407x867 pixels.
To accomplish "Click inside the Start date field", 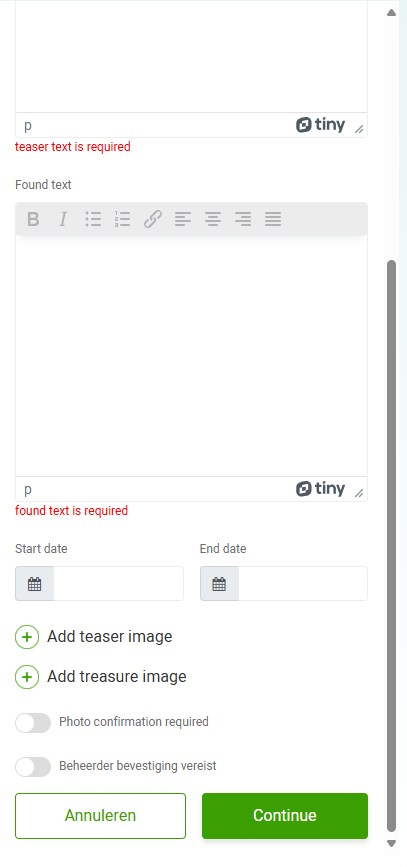I will (118, 584).
